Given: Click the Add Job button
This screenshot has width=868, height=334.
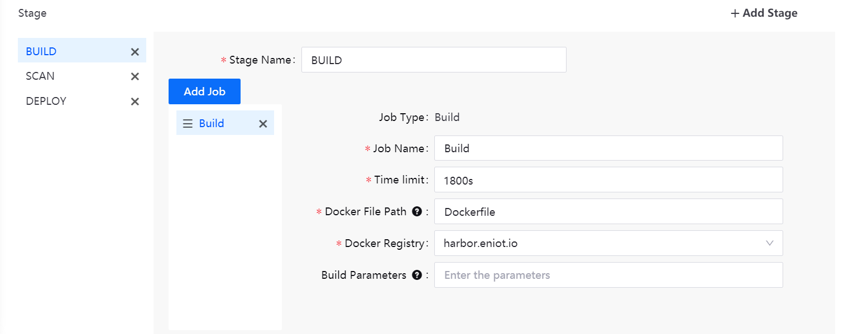Looking at the screenshot, I should tap(204, 91).
